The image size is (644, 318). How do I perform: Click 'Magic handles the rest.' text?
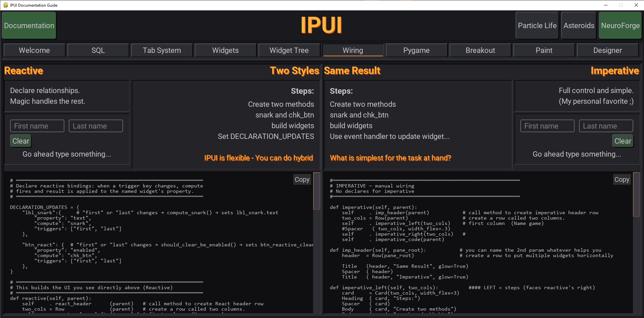[48, 101]
